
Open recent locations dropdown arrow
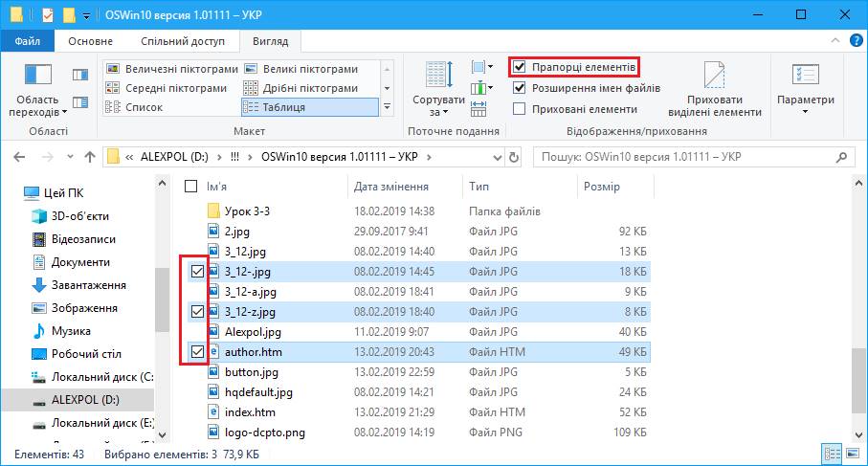pyautogui.click(x=70, y=157)
